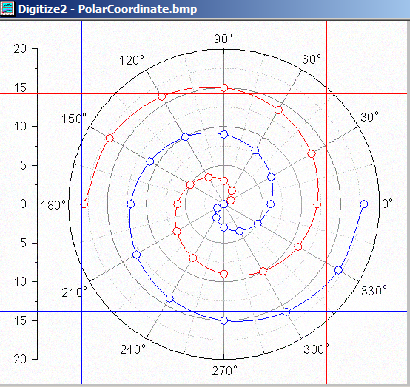
Task: Pick the outer red data point on 150° spoke
Action: pyautogui.click(x=110, y=138)
